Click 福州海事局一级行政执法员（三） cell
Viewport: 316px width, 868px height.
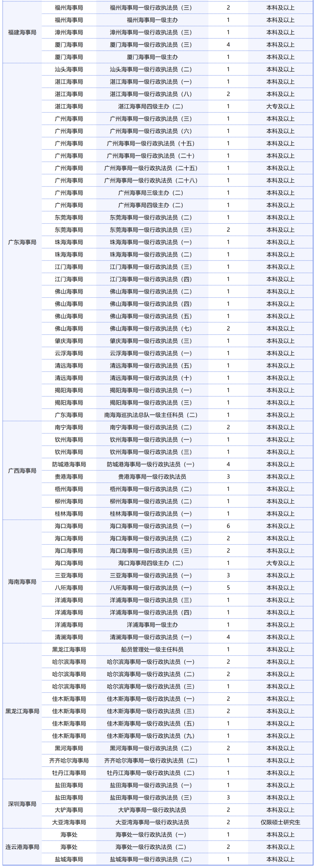click(x=152, y=7)
